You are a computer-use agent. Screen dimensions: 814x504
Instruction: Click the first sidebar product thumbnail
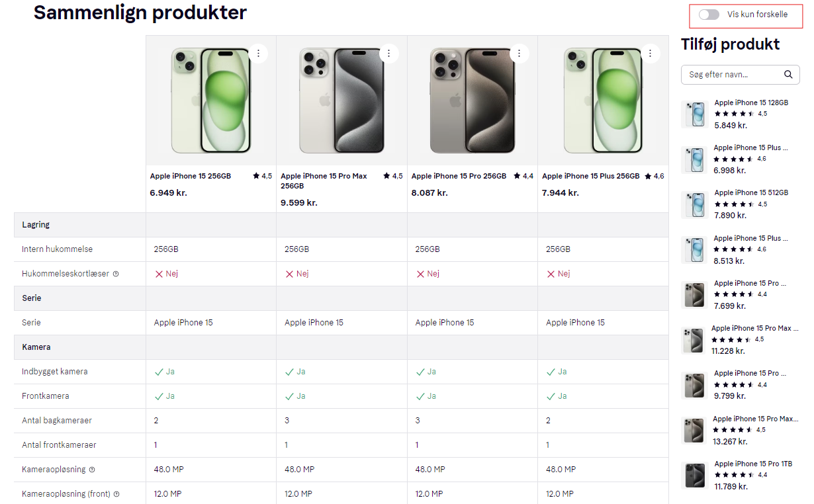tap(694, 114)
